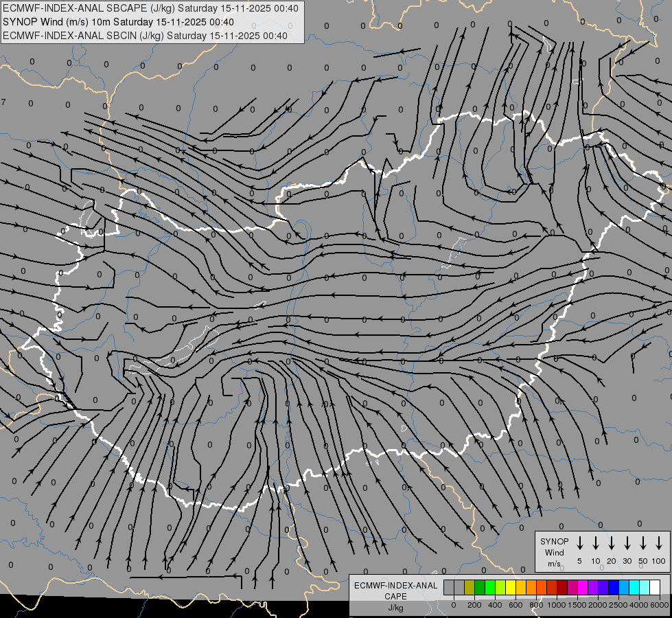
Task: Select the SYNOP Wind 10m title line
Action: click(x=118, y=22)
